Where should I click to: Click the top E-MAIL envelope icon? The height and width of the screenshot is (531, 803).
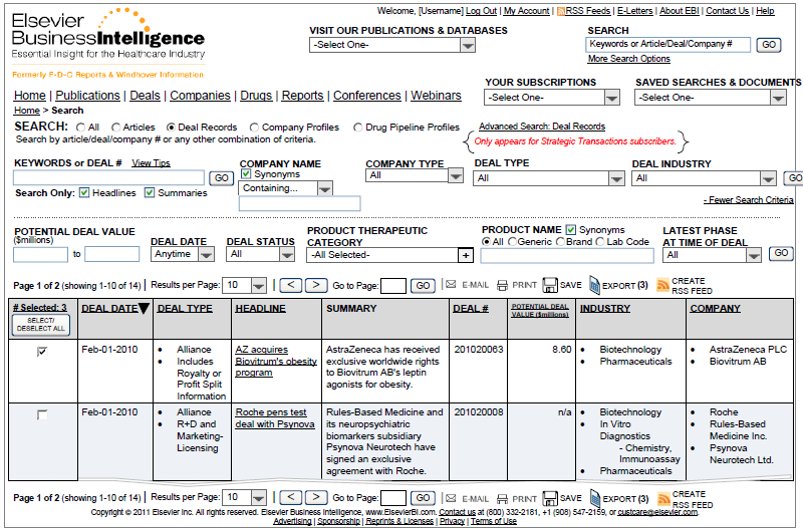[451, 284]
